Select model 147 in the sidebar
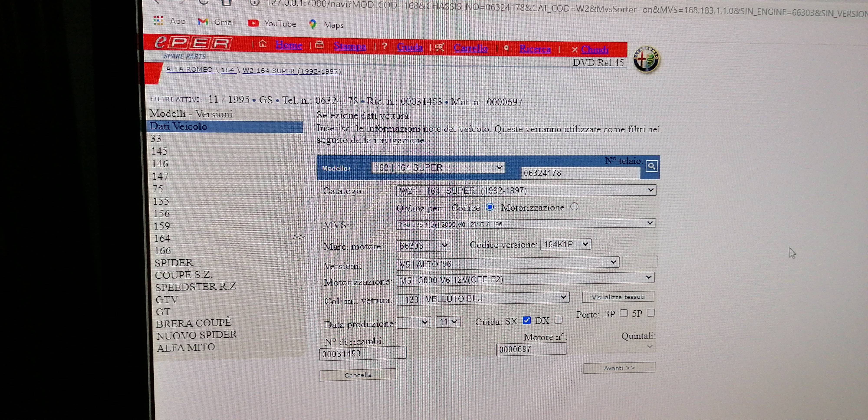The image size is (868, 420). tap(160, 176)
